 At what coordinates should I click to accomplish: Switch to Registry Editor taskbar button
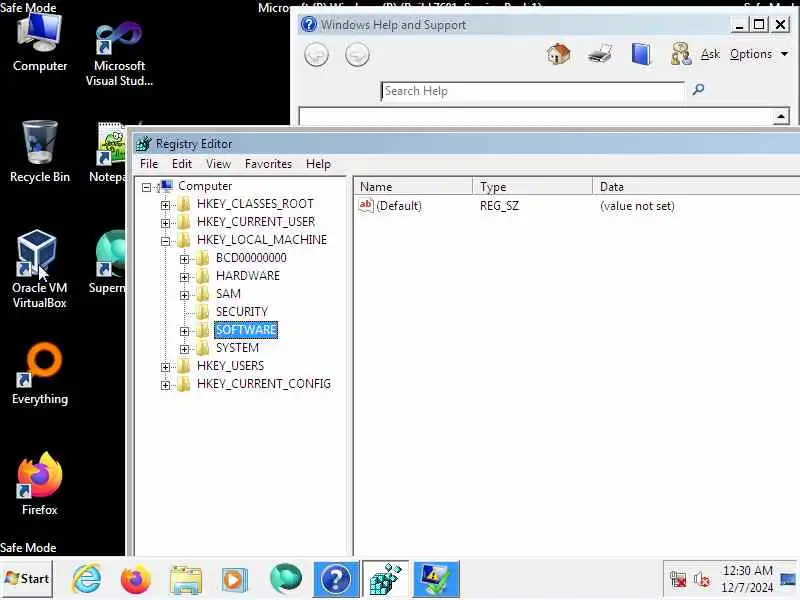(x=385, y=579)
